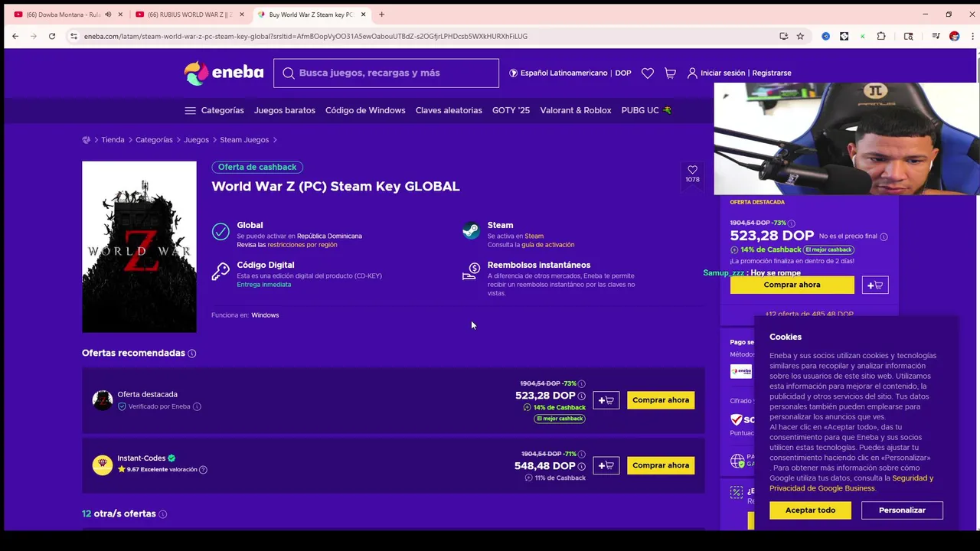
Task: Open Valorant & Roblox menu item
Action: pyautogui.click(x=576, y=110)
